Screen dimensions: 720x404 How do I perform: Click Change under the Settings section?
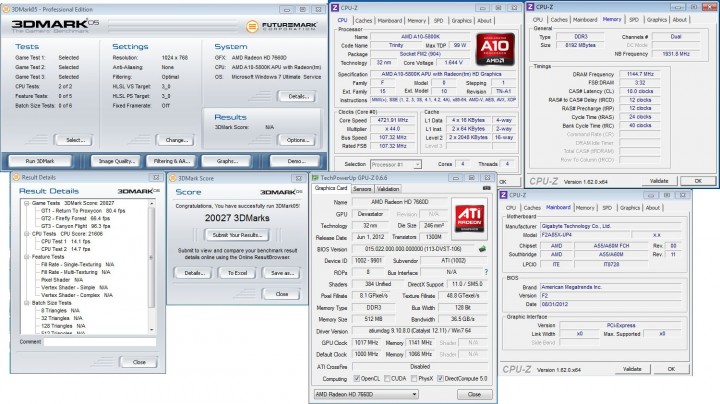pos(175,140)
